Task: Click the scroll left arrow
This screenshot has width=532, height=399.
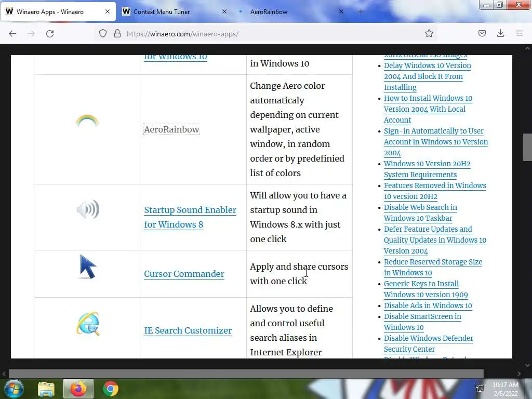Action: click(x=4, y=374)
